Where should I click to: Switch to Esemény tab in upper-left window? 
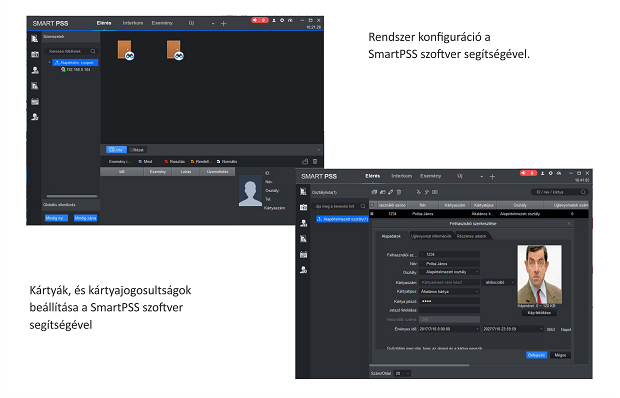click(x=162, y=23)
